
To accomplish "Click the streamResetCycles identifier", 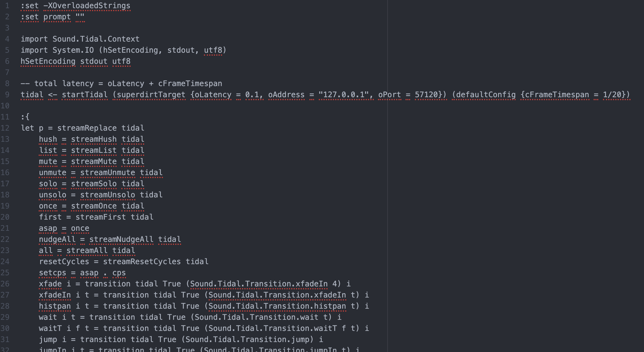I will (142, 262).
